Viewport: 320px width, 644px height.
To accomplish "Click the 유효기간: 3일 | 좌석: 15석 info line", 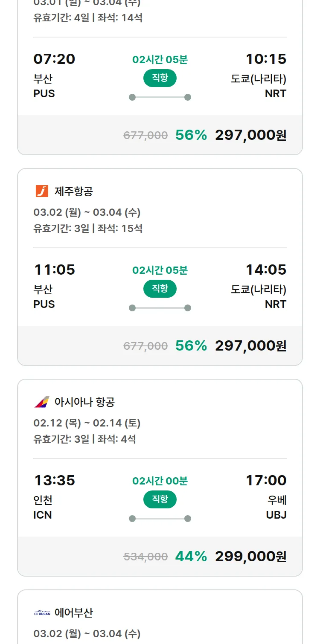I will pyautogui.click(x=88, y=228).
